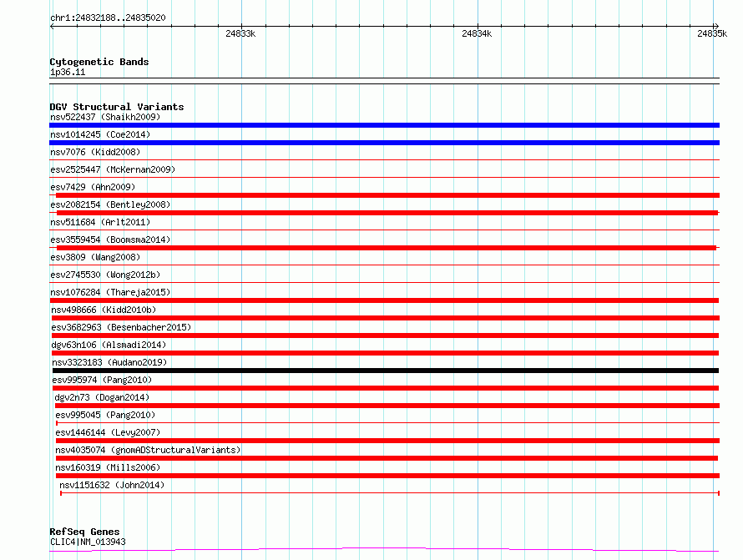Select the black nsv3323183 variant bar

pyautogui.click(x=385, y=371)
